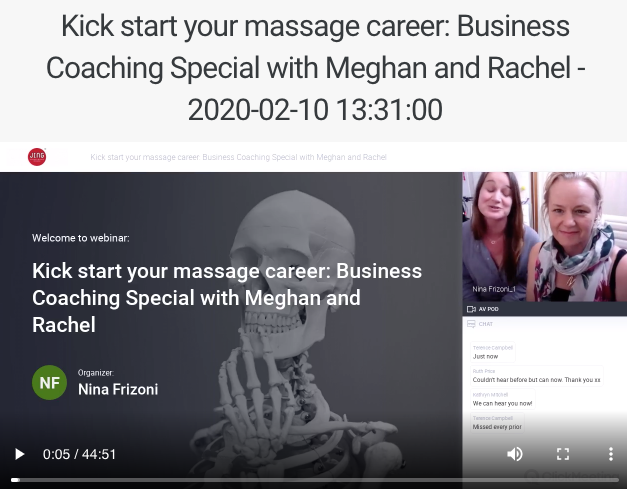
Task: Open the video more options menu
Action: [x=611, y=454]
